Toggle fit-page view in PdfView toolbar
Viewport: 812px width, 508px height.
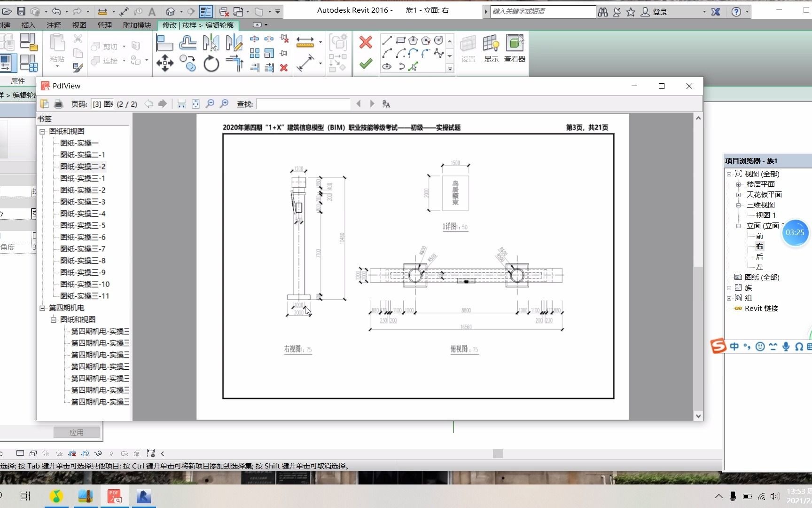[x=195, y=104]
